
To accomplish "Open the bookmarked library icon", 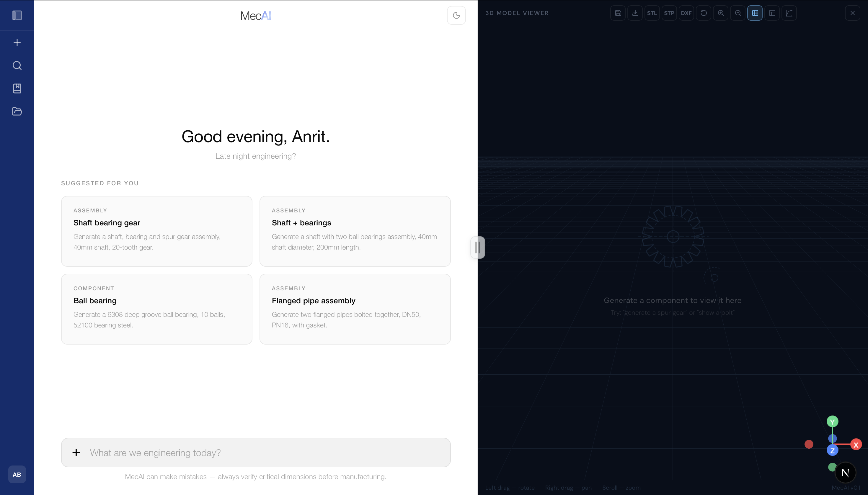I will tap(17, 88).
